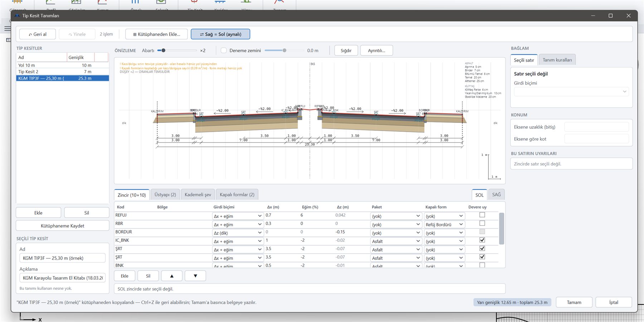Expand Paket dropdown showing Asfalt for IC_BNK
The width and height of the screenshot is (644, 322).
point(396,241)
